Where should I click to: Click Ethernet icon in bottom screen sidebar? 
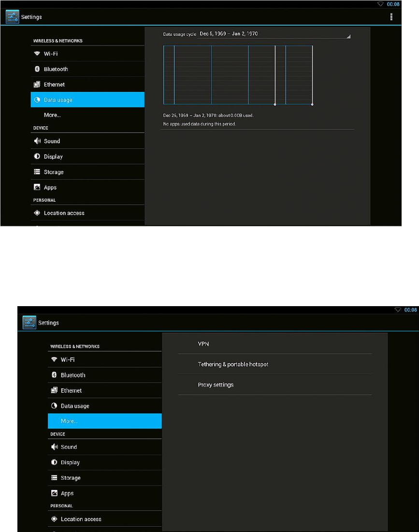pos(54,390)
